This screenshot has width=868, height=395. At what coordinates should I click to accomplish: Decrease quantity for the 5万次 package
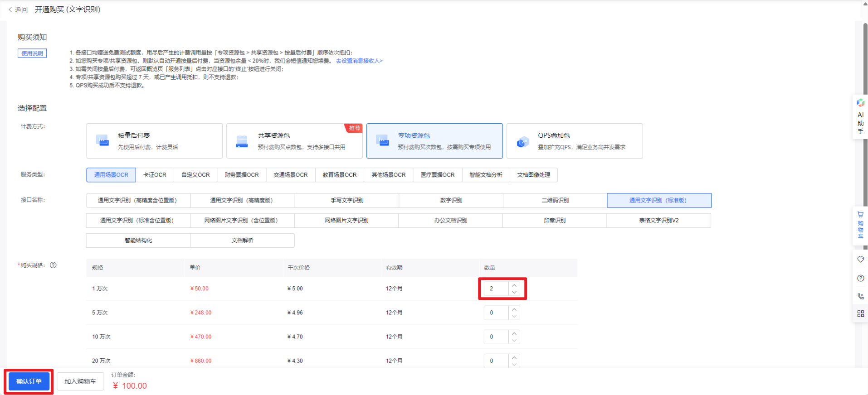coord(514,316)
